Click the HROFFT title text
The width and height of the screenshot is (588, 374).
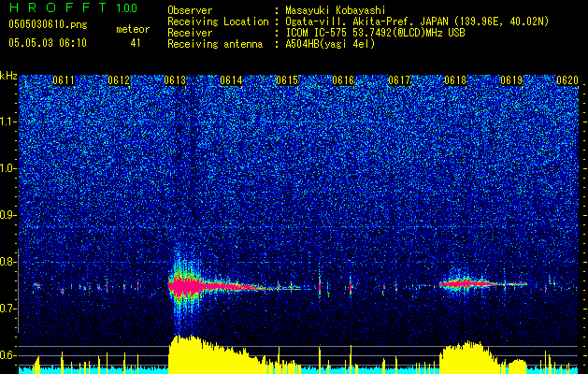[58, 7]
